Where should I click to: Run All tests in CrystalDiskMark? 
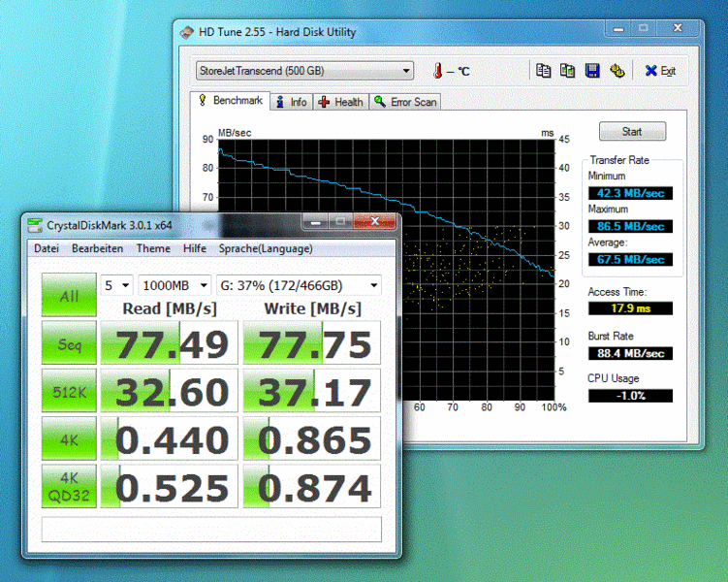tap(69, 295)
